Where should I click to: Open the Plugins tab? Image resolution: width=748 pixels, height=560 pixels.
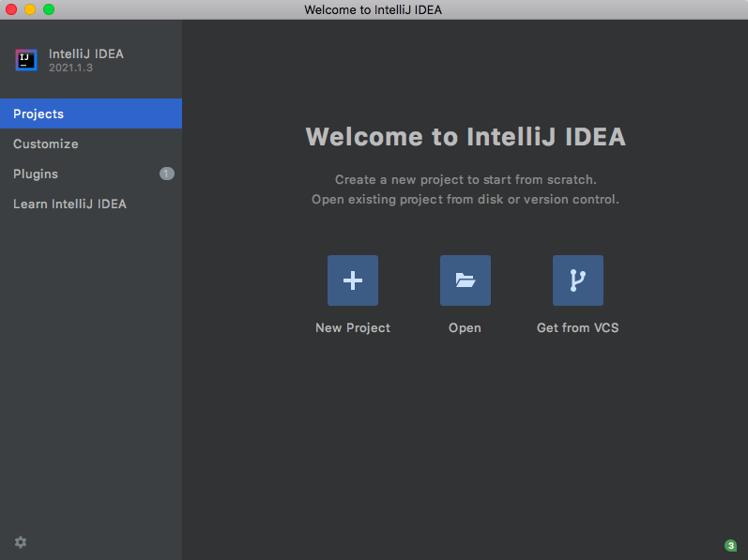(x=91, y=174)
